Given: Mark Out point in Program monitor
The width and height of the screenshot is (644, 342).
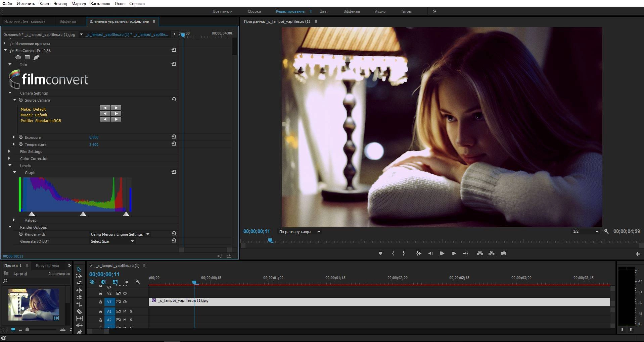Looking at the screenshot, I should pyautogui.click(x=404, y=253).
